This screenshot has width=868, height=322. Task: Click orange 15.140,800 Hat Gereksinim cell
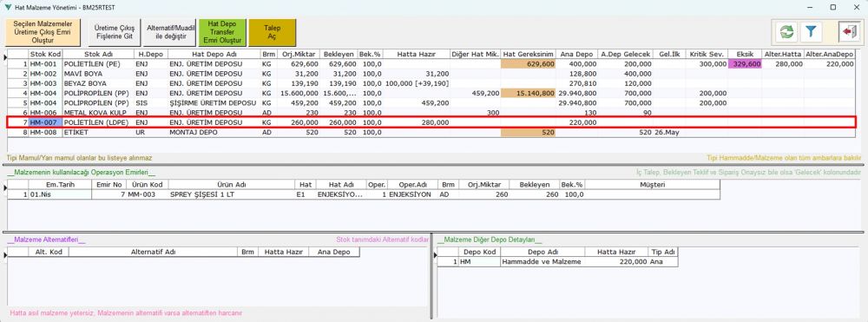tap(528, 93)
